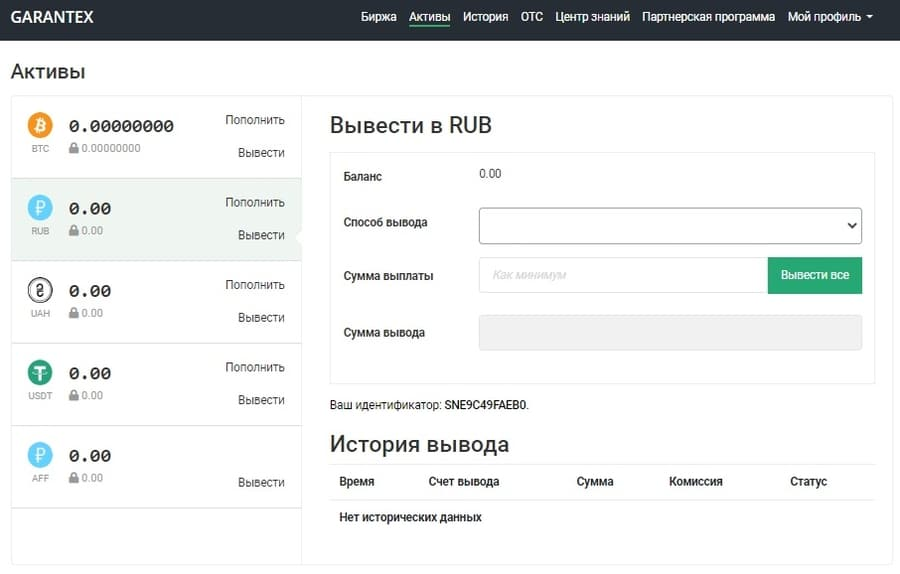Click Пополнить for the BTC asset
This screenshot has height=574, width=900.
point(255,120)
